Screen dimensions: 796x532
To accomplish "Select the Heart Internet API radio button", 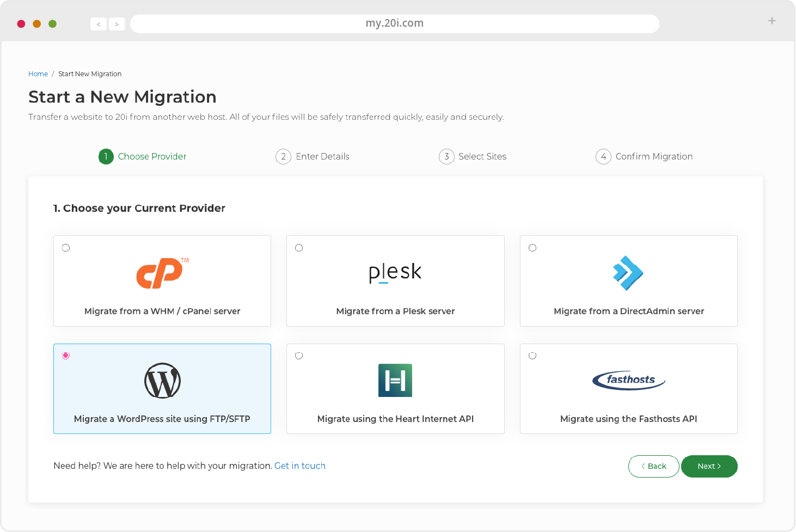I will [x=299, y=356].
